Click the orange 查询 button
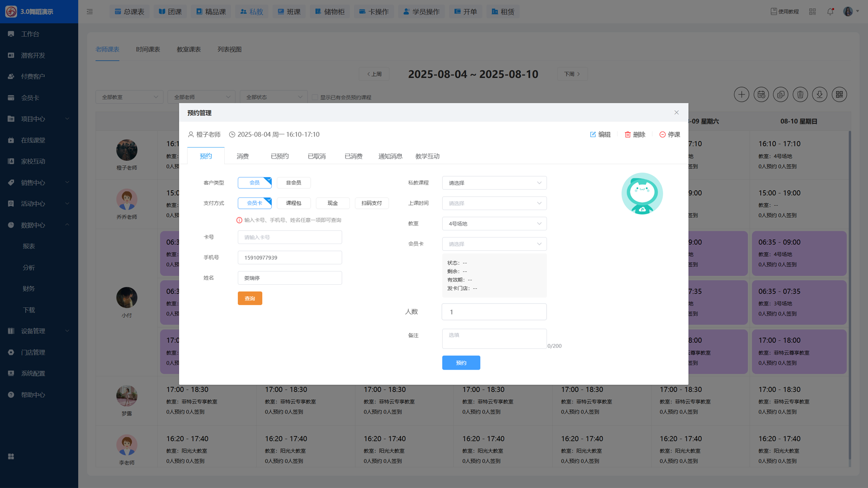The height and width of the screenshot is (488, 868). [250, 298]
